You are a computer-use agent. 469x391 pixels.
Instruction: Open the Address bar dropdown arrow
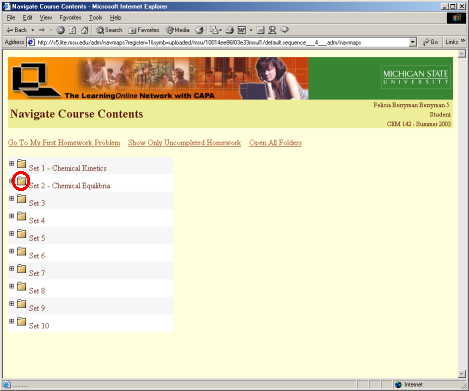(x=413, y=42)
